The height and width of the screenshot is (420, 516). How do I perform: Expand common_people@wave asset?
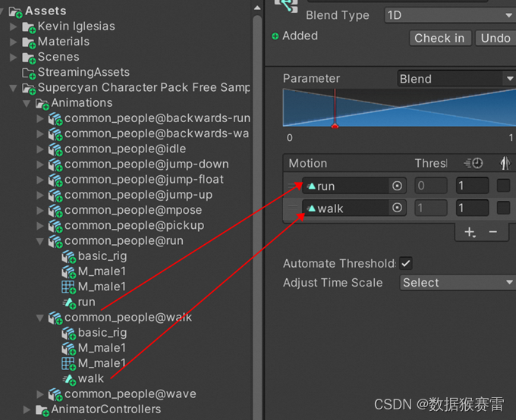click(39, 394)
